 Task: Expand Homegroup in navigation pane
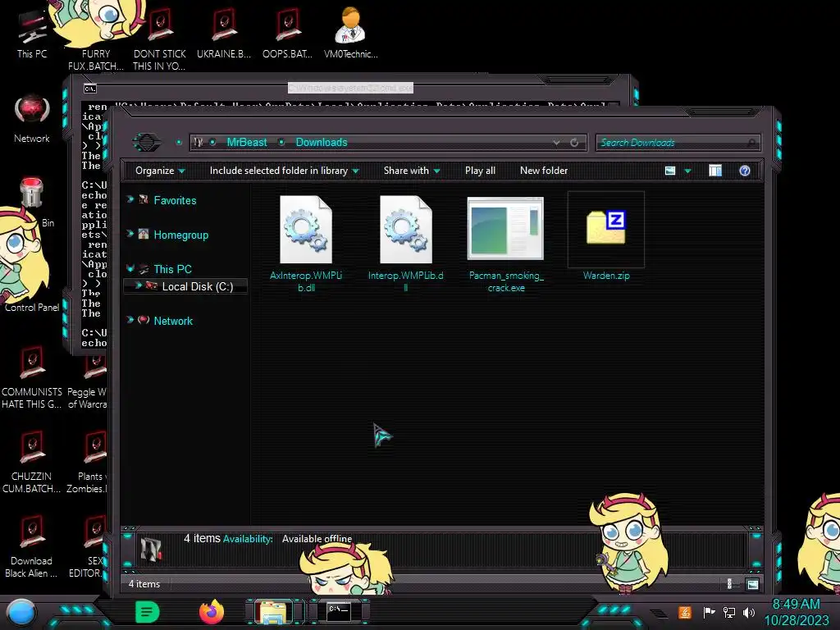pyautogui.click(x=130, y=234)
